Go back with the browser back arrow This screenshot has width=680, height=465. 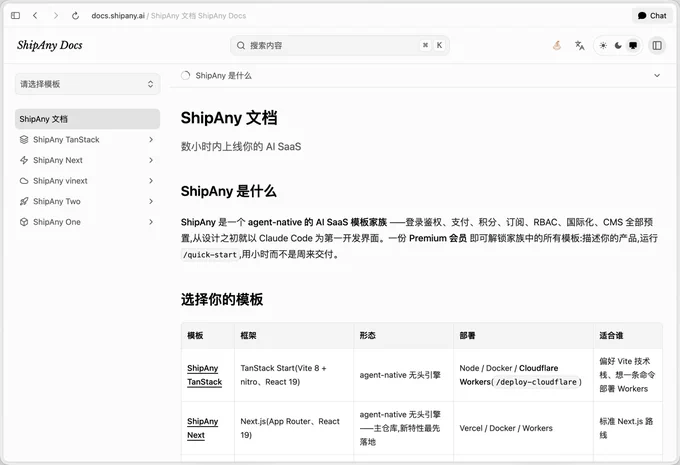[x=35, y=16]
